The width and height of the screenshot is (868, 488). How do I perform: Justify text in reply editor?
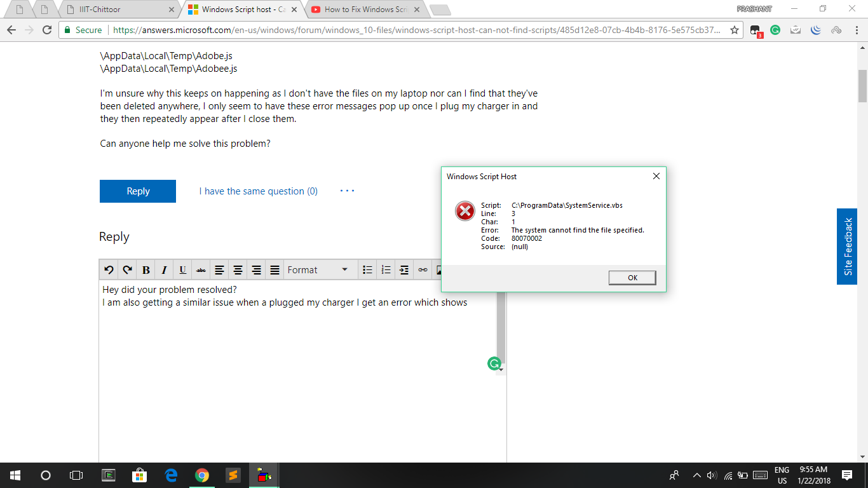(275, 270)
